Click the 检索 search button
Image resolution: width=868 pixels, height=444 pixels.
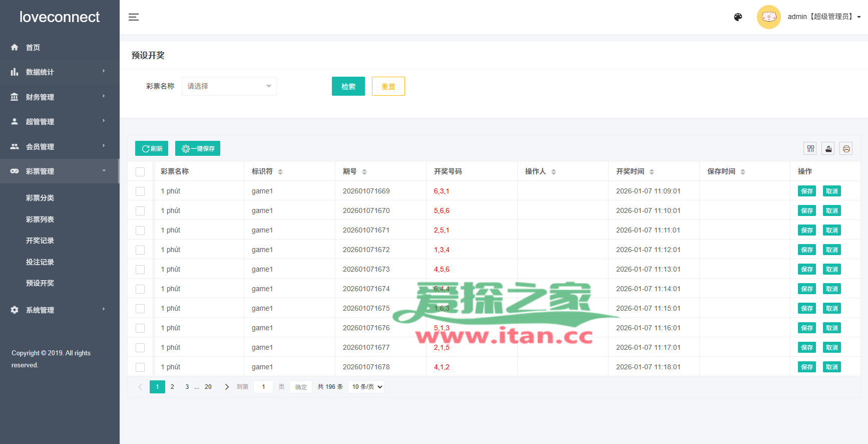coord(348,86)
